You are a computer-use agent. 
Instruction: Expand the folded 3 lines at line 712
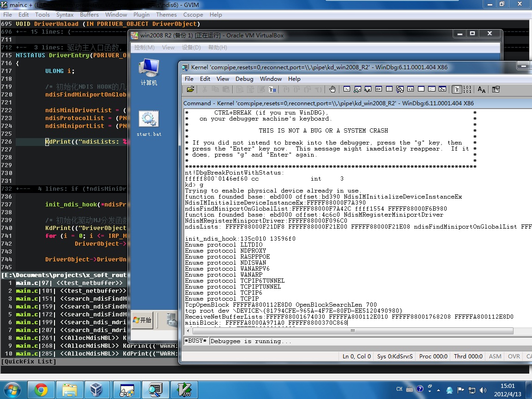tap(64, 47)
